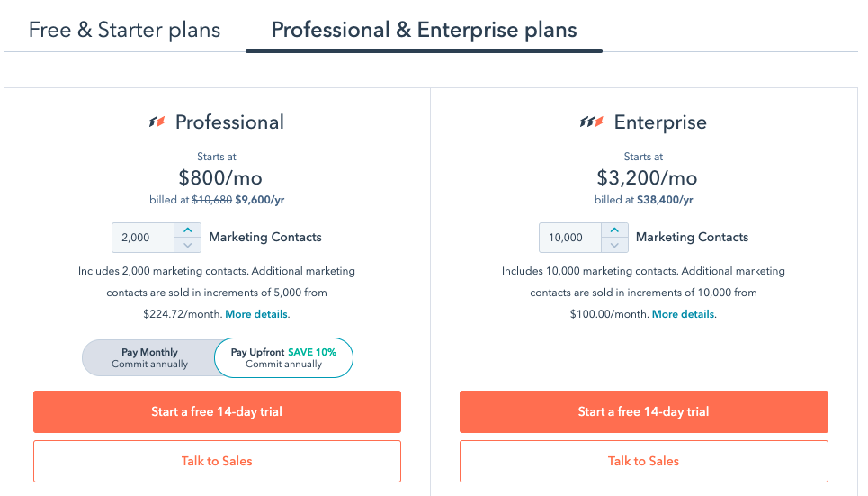The image size is (868, 496).
Task: Start a free 14-day Enterprise trial
Action: 643,411
